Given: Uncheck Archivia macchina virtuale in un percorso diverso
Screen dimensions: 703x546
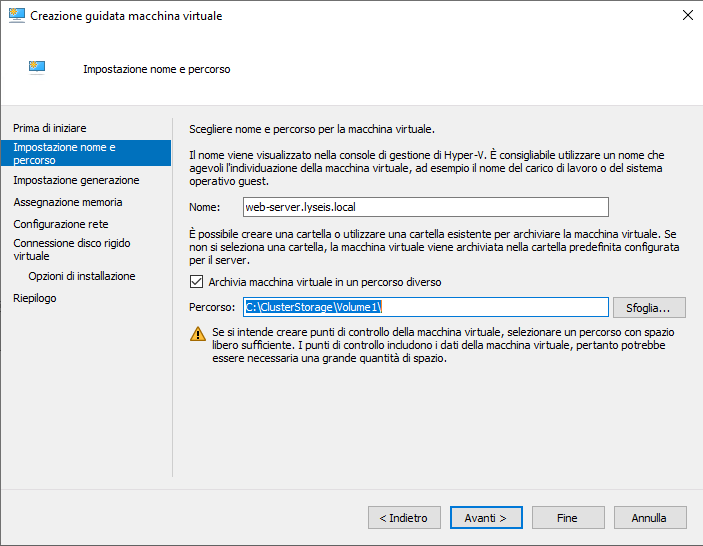Looking at the screenshot, I should pyautogui.click(x=196, y=282).
